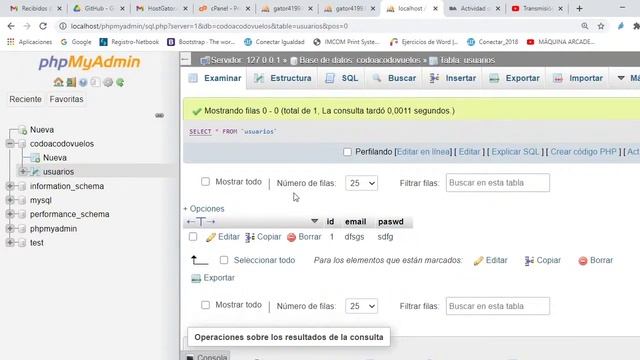Open the column sort dropdown arrow

pos(314,221)
